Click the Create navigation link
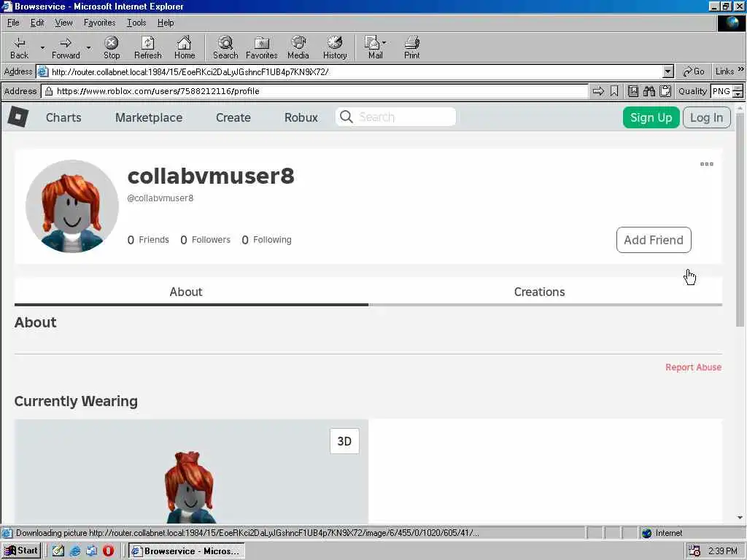The height and width of the screenshot is (560, 747). [x=233, y=117]
